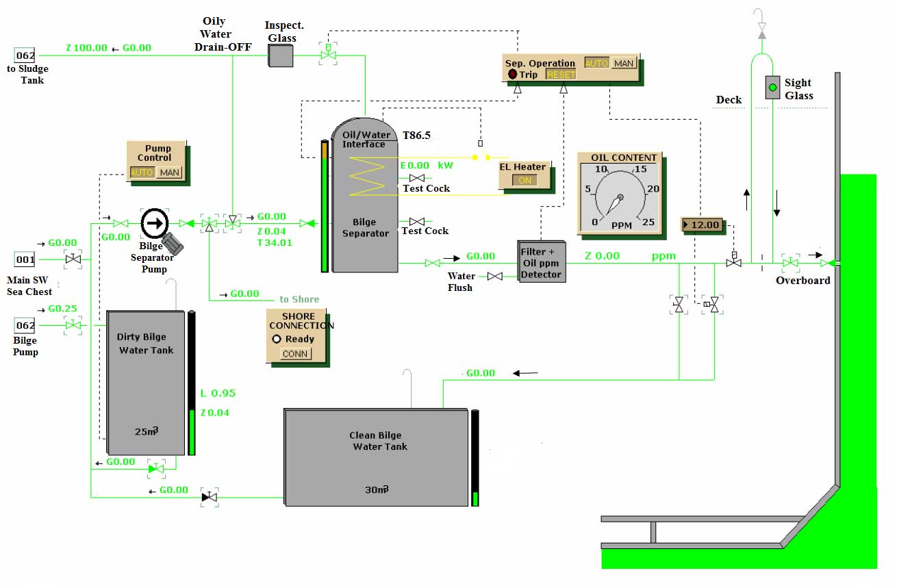Click the RESET button for separator trip
Screen dimensions: 897x588
coord(561,75)
